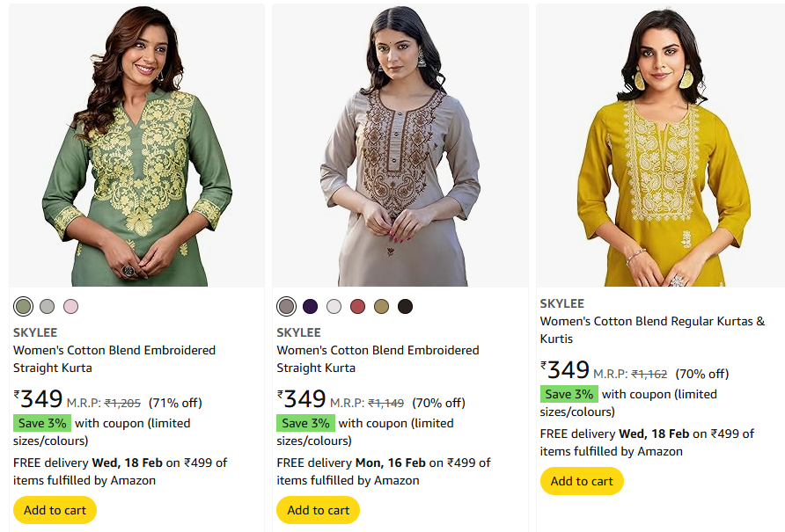
Task: Pick pink color swatch on first kurta
Action: click(x=71, y=306)
